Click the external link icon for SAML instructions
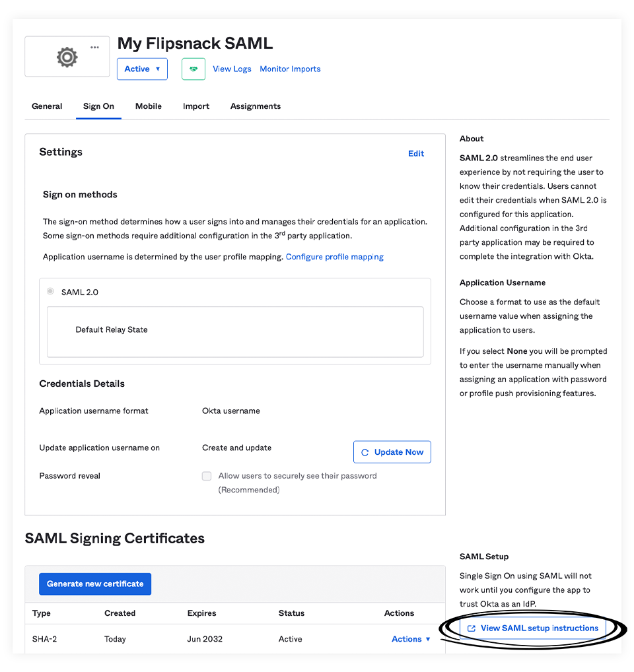The width and height of the screenshot is (634, 672). point(471,628)
